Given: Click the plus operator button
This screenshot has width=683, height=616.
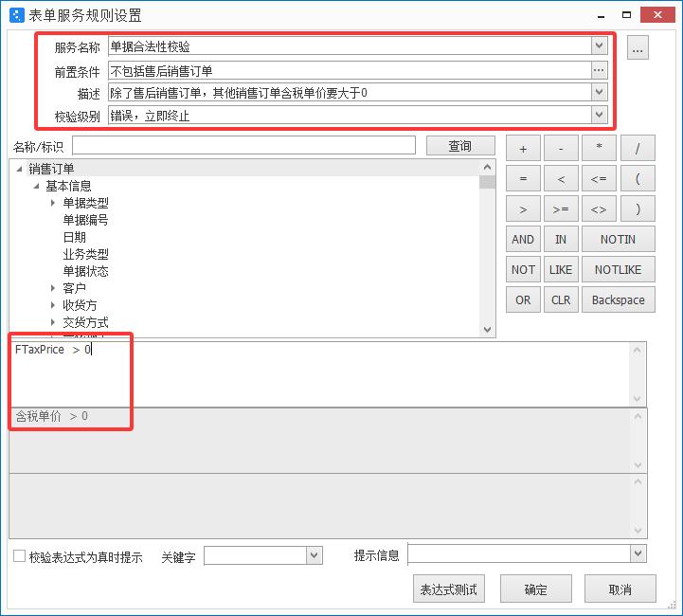Looking at the screenshot, I should coord(523,149).
